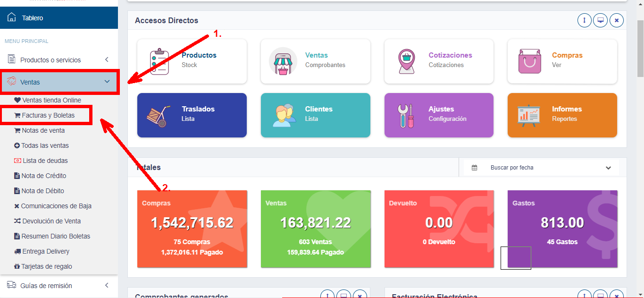Open the Compras shopping bag icon
Viewport: 644px width, 298px height.
pos(529,61)
